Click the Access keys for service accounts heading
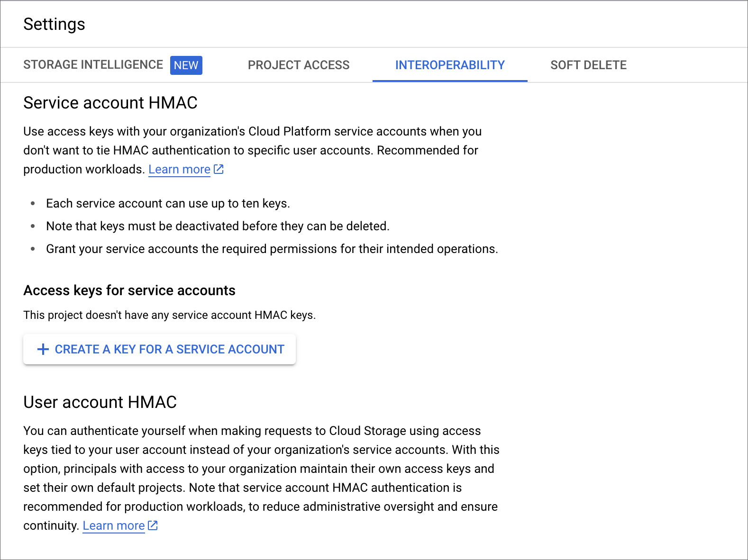 129,290
